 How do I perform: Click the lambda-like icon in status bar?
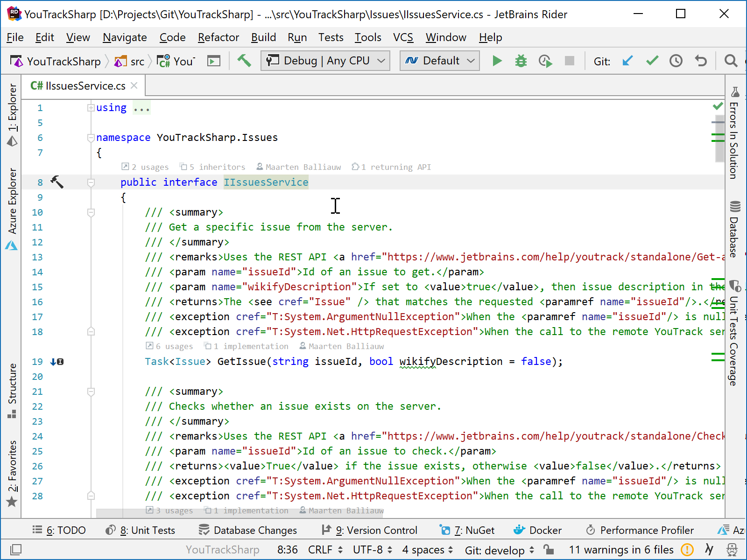[x=710, y=550]
